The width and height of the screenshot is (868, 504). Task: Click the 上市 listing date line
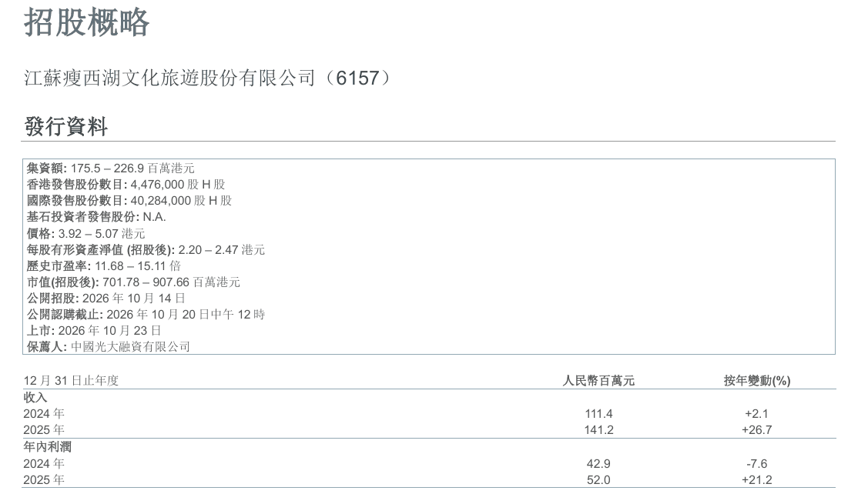(94, 330)
